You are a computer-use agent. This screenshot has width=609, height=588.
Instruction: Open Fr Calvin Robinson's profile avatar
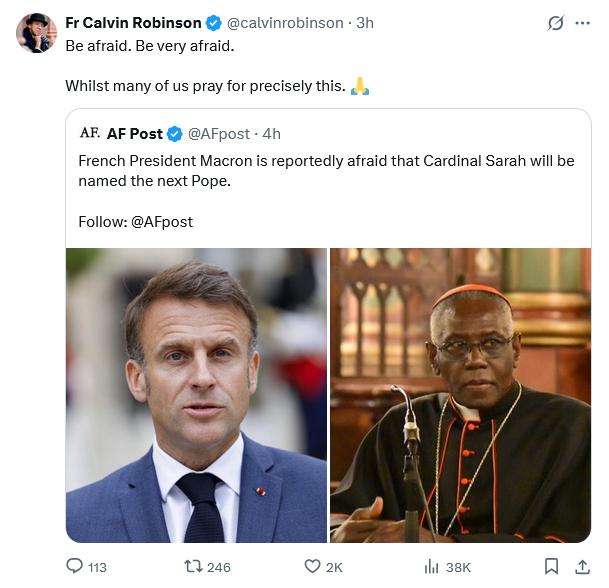point(35,34)
